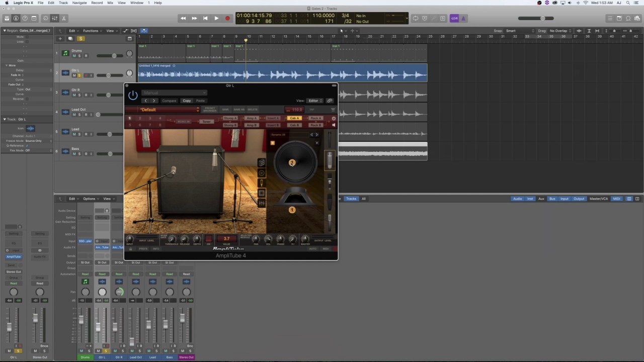Toggle the Show Automation icon in tracks toolbar
This screenshot has width=644, height=362.
pos(126,31)
